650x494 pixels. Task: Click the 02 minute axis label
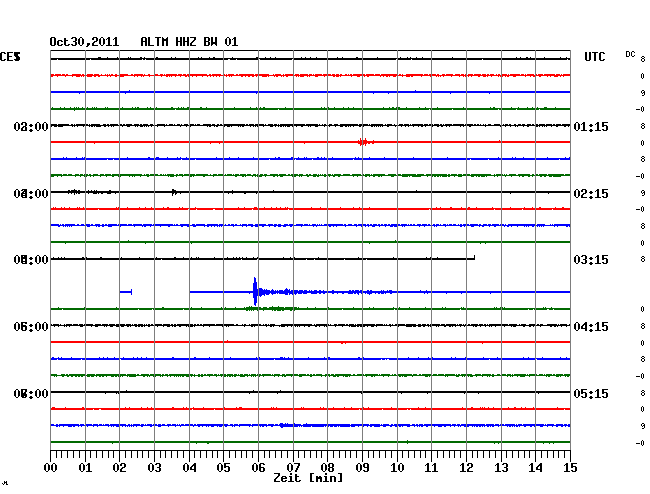click(119, 468)
